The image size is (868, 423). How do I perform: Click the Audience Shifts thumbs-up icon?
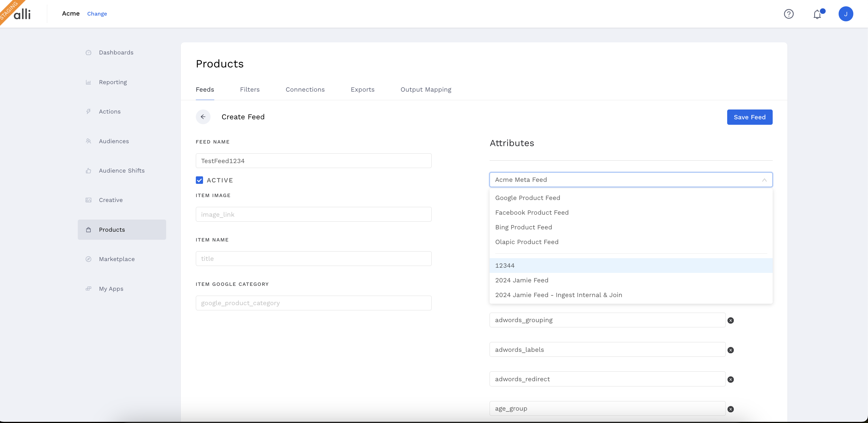click(x=88, y=171)
